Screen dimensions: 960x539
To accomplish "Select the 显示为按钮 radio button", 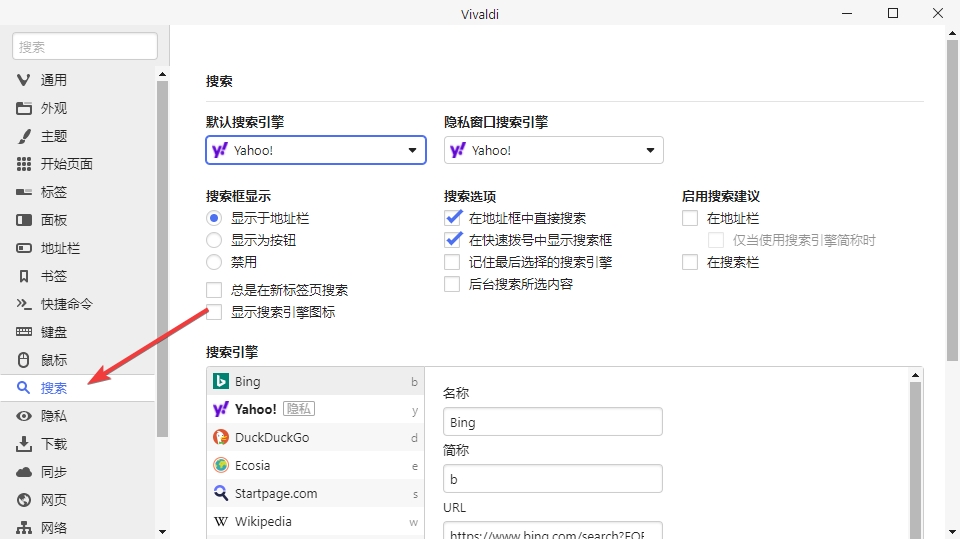I will pyautogui.click(x=214, y=240).
